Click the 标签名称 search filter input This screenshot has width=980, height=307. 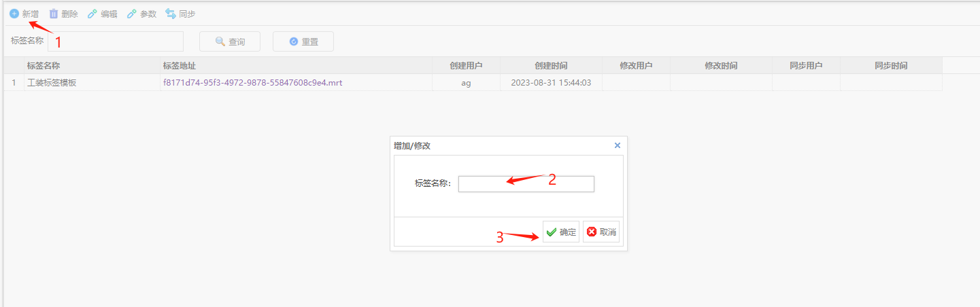click(116, 41)
